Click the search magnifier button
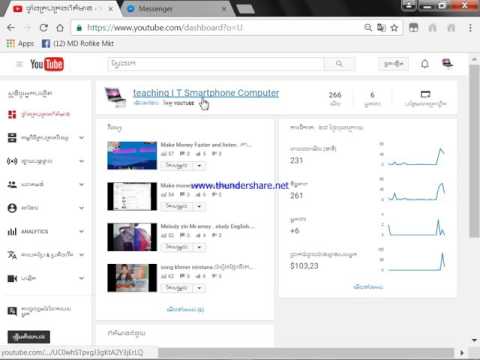This screenshot has width=480, height=360. pos(339,64)
